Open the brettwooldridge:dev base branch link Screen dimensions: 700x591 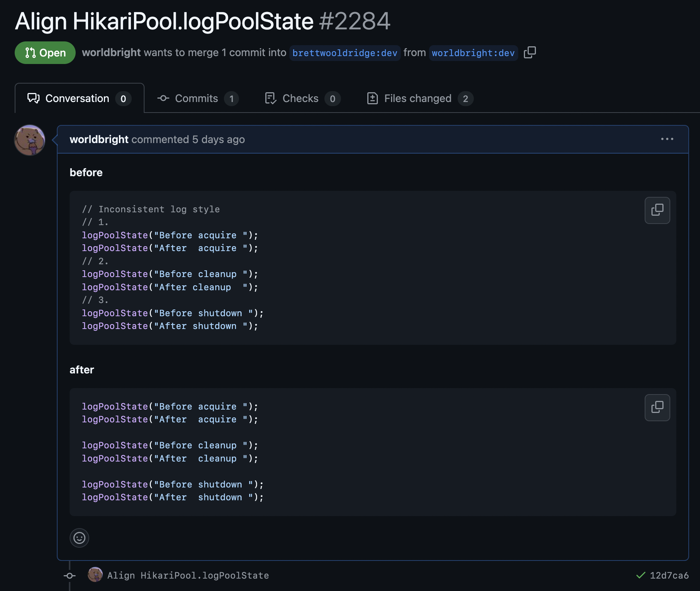click(x=345, y=53)
